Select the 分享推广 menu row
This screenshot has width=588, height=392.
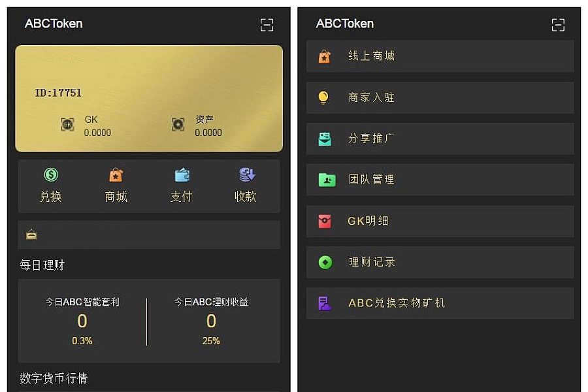tap(440, 139)
